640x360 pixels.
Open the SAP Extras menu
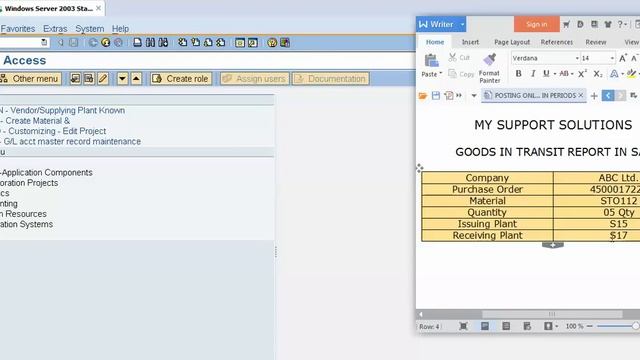coord(55,29)
